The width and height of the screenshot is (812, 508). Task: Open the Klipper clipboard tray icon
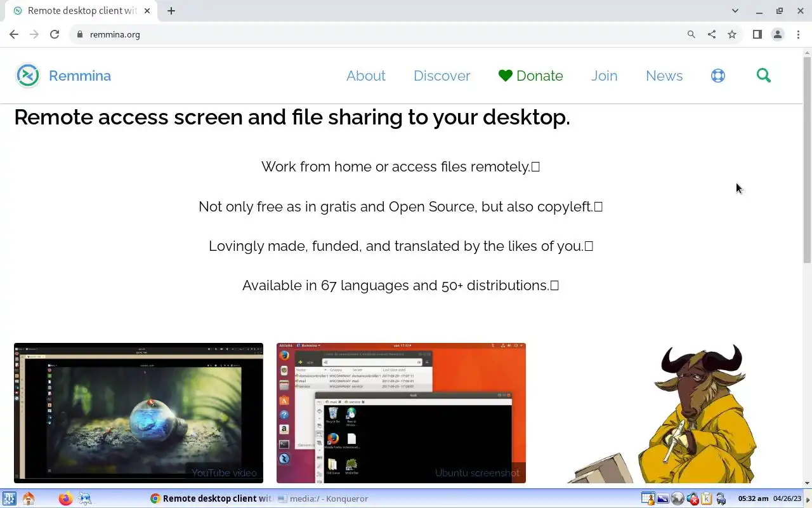point(706,498)
